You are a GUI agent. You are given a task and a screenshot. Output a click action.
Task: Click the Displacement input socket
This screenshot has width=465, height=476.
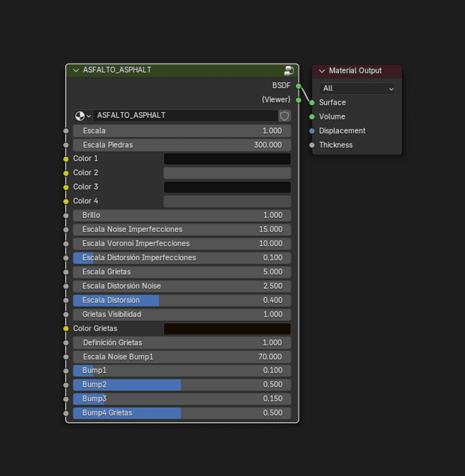coord(312,131)
